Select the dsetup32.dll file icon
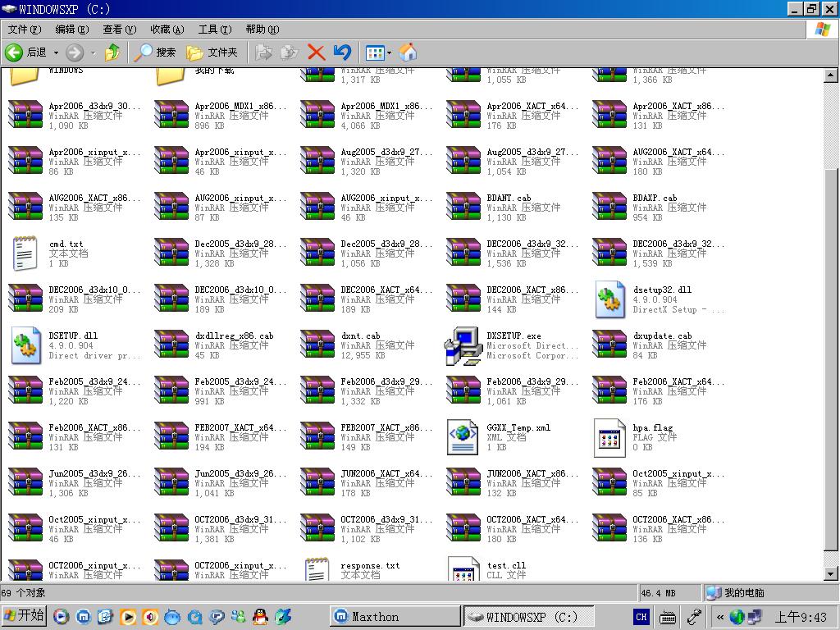 609,299
